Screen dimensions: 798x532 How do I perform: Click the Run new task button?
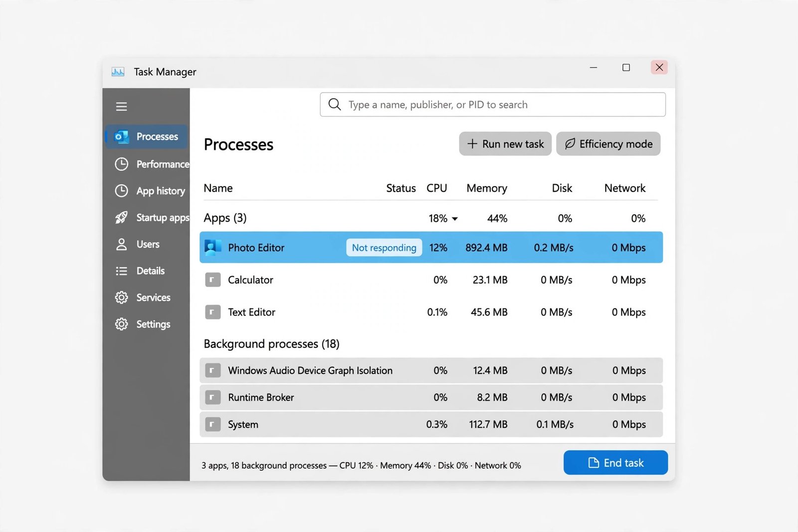(x=505, y=144)
